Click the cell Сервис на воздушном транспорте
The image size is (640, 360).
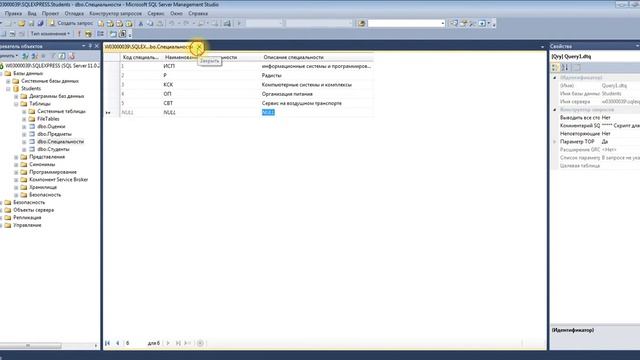pos(317,104)
